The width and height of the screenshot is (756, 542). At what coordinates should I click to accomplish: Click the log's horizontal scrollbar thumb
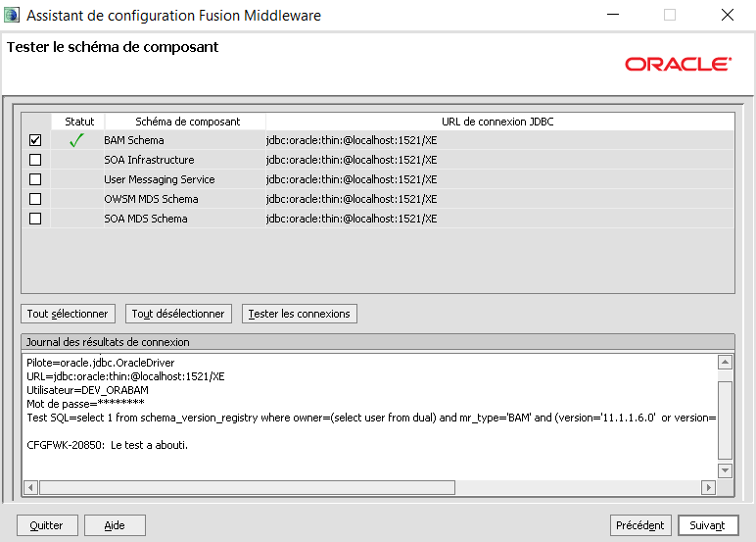247,487
